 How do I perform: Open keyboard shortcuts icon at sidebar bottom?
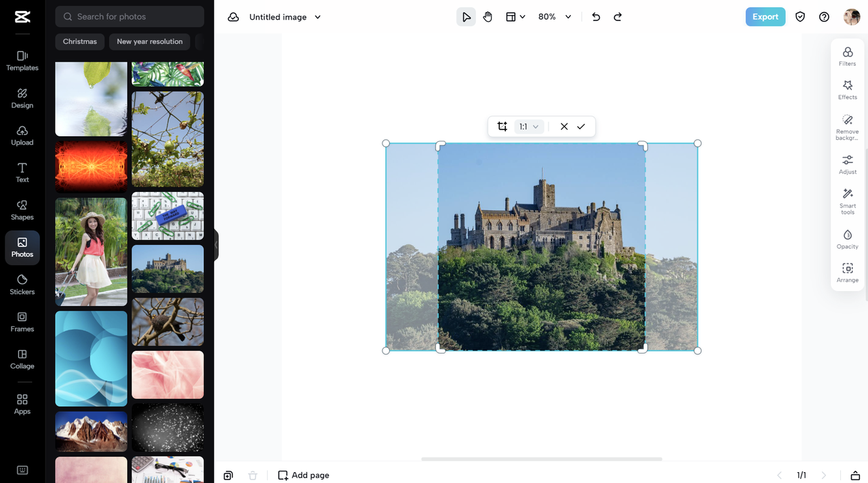(x=22, y=470)
